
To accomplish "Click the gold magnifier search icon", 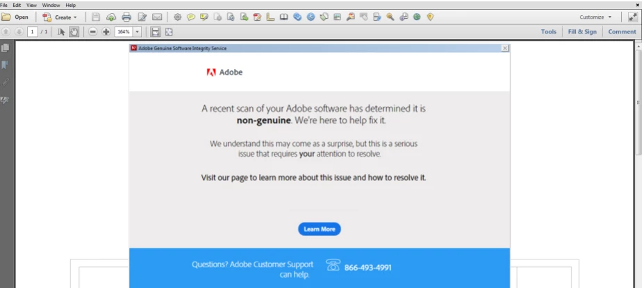I will [390, 17].
